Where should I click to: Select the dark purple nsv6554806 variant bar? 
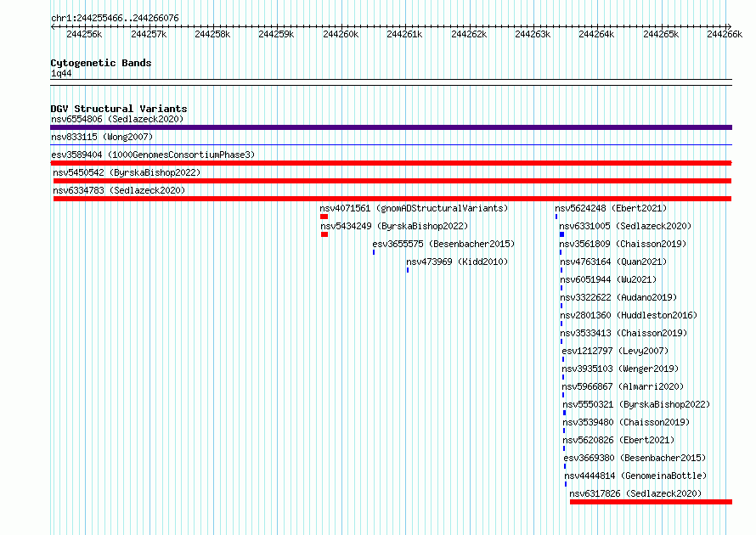391,127
